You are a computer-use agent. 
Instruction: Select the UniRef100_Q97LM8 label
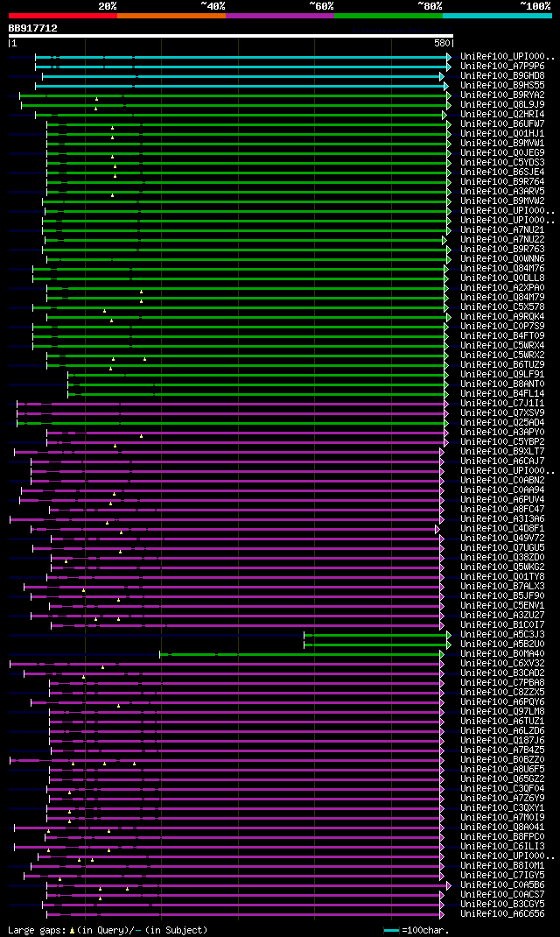click(x=502, y=712)
